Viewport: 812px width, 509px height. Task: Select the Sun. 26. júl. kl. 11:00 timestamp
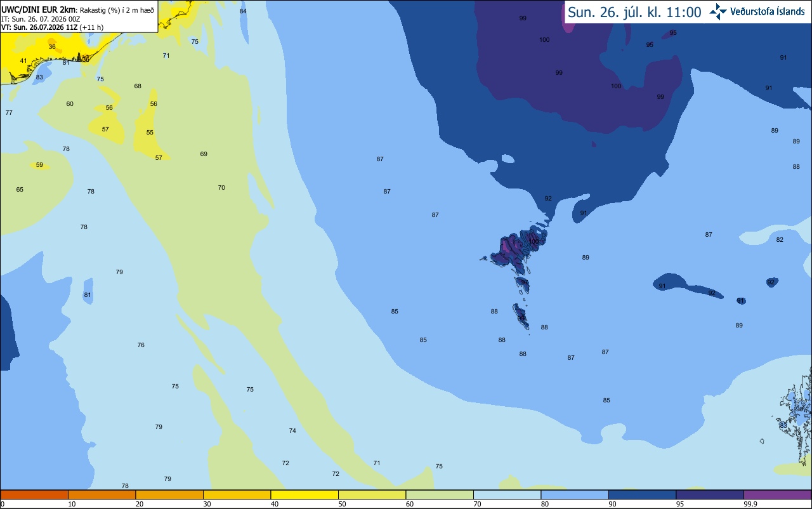coord(634,12)
